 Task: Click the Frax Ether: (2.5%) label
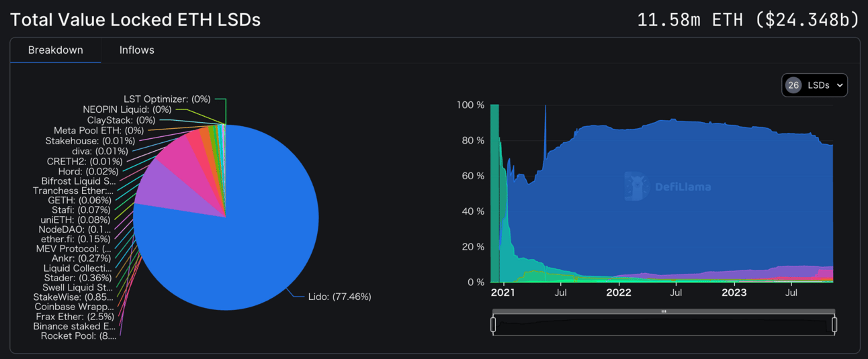tap(75, 317)
